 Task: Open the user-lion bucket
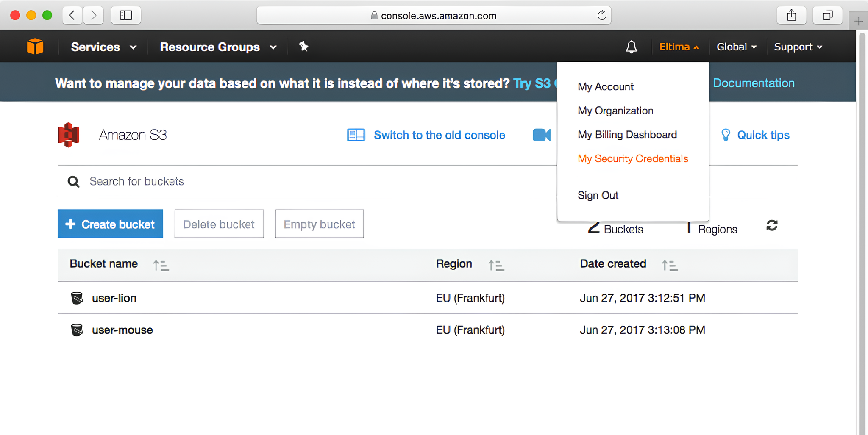pyautogui.click(x=114, y=298)
